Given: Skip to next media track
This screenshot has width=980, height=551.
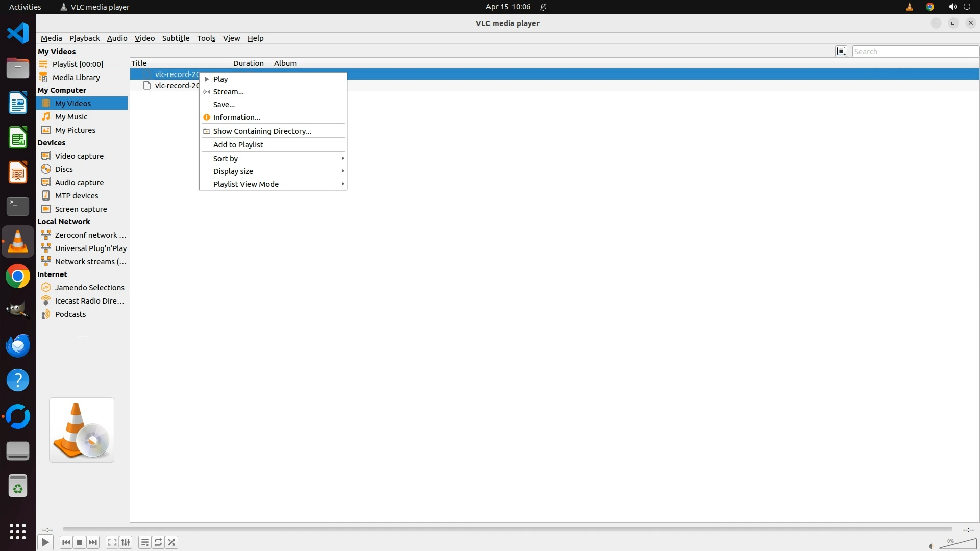Looking at the screenshot, I should pos(93,542).
